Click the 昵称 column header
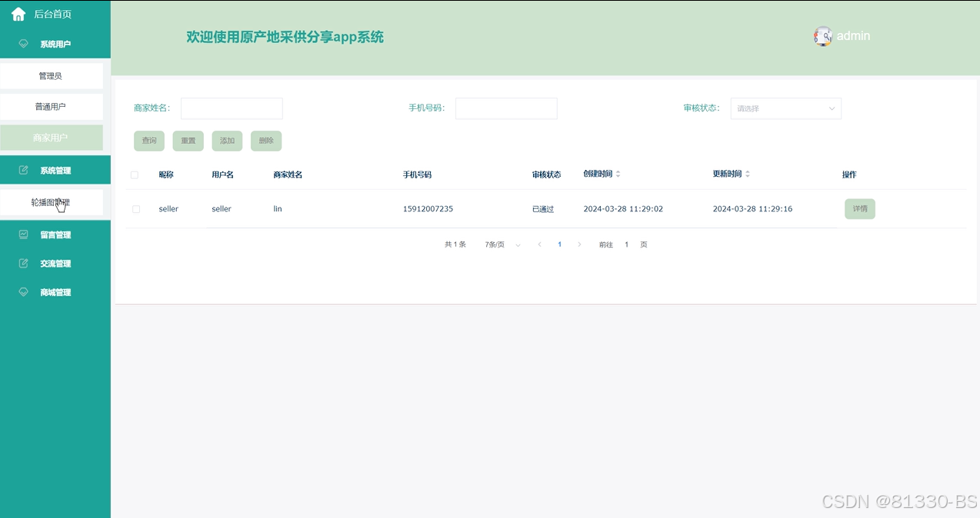Viewport: 980px width, 518px height. [x=166, y=174]
